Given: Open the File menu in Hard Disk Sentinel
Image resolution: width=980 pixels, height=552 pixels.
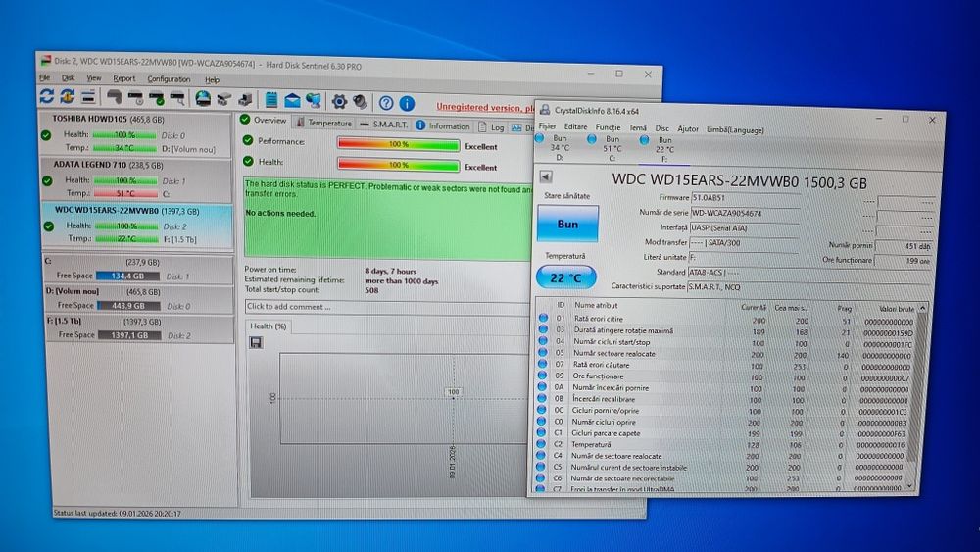Looking at the screenshot, I should click(44, 77).
